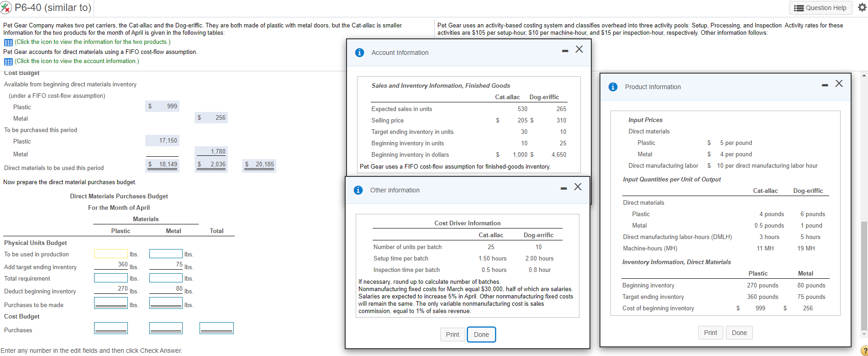Click the 270 lbs beginning inventory value
Viewport: 868px width, 356px height.
tap(123, 289)
